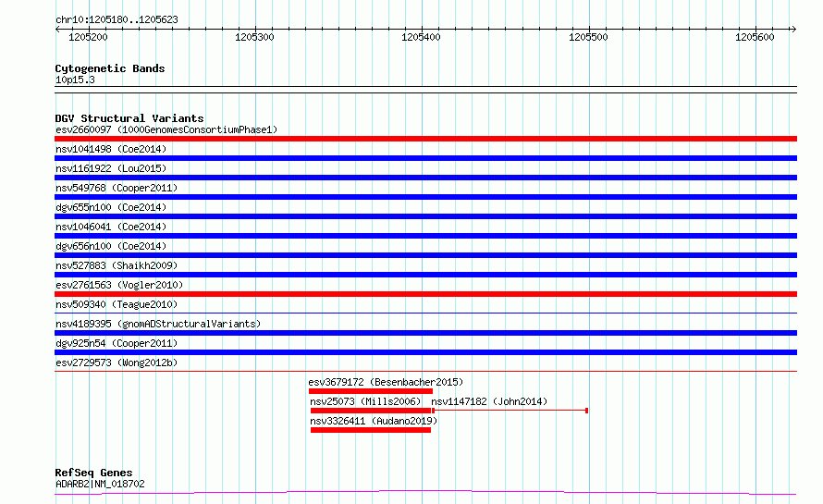Image resolution: width=823 pixels, height=504 pixels.
Task: Select the 10p15.3 band label
Action: coord(75,80)
